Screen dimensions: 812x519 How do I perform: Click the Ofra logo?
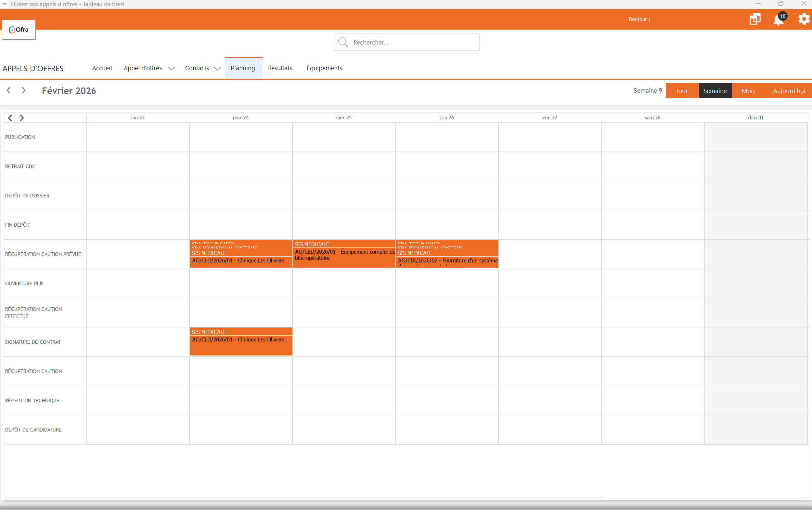pyautogui.click(x=19, y=30)
